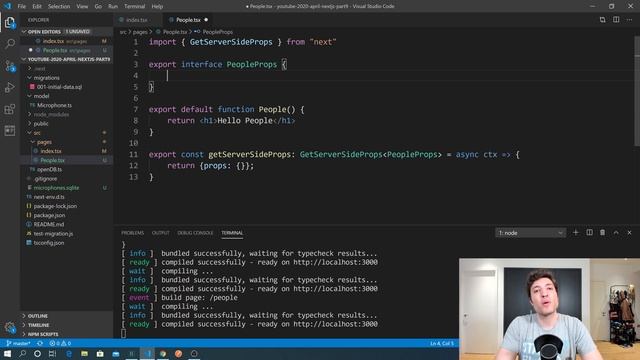Open the Edit menu
Screen dimensions: 640x360
[37, 6]
